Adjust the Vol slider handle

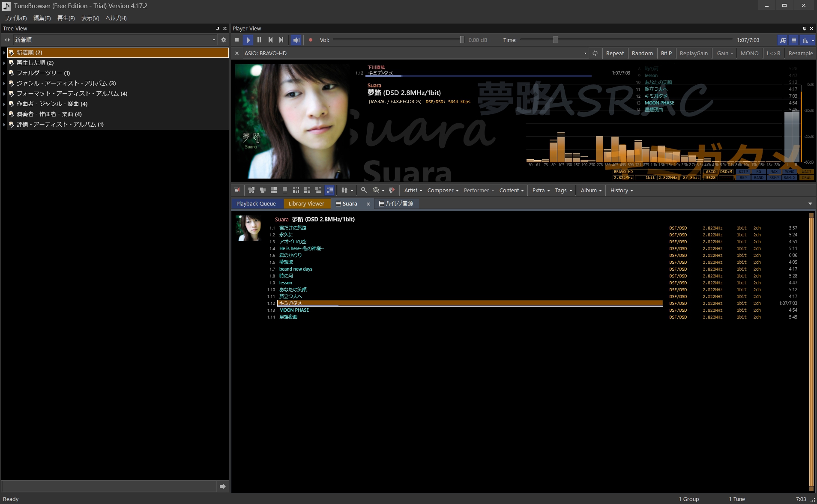(462, 40)
